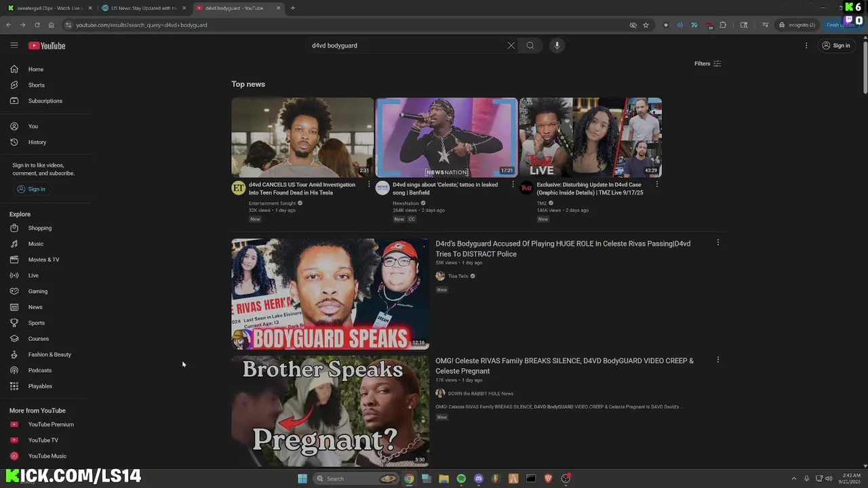
Task: Open the Entertainment Tonight channel
Action: click(272, 203)
